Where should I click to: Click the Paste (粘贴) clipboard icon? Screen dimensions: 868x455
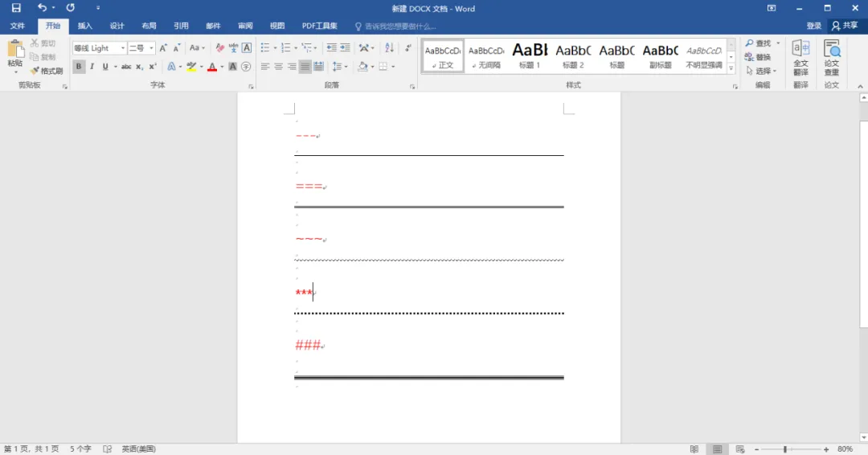pyautogui.click(x=15, y=54)
